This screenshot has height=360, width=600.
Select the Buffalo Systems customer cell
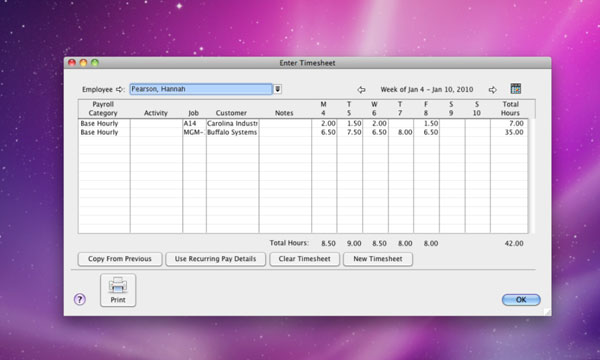pos(233,132)
